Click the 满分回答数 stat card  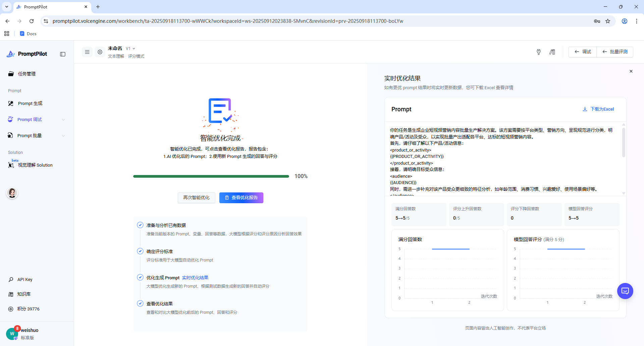click(x=419, y=214)
